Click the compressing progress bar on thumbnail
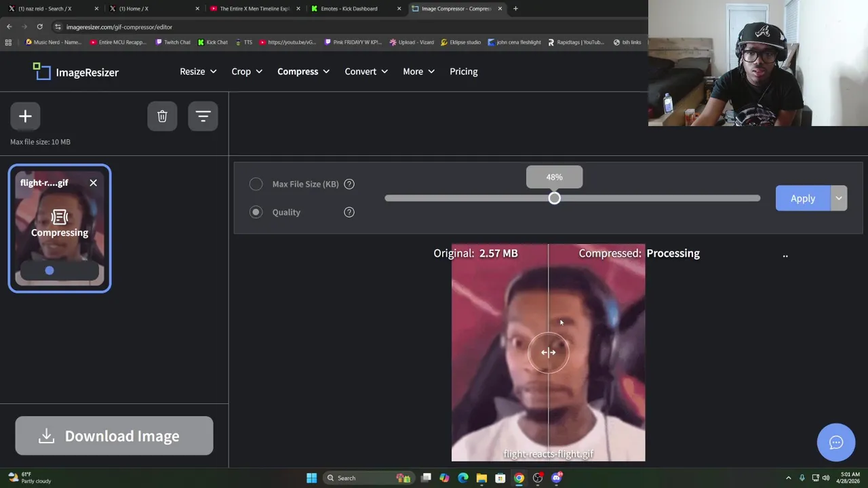The width and height of the screenshot is (868, 488). click(60, 271)
